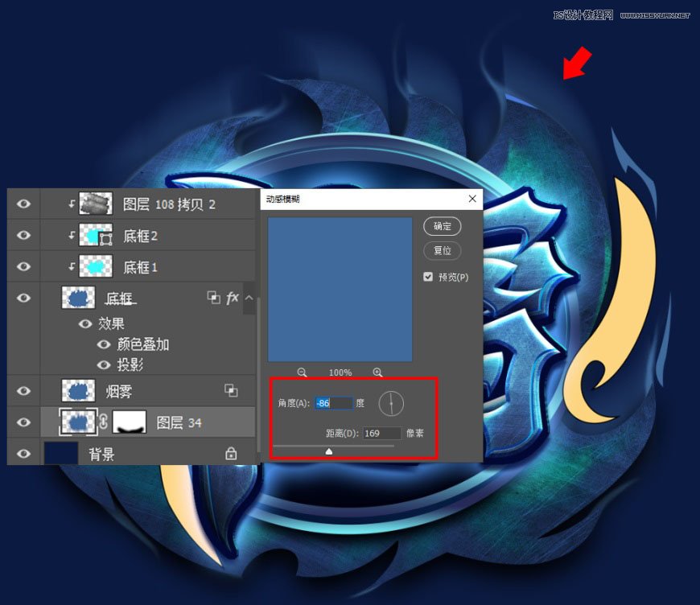
Task: Click the lock icon on the 背景 layer
Action: pyautogui.click(x=231, y=454)
